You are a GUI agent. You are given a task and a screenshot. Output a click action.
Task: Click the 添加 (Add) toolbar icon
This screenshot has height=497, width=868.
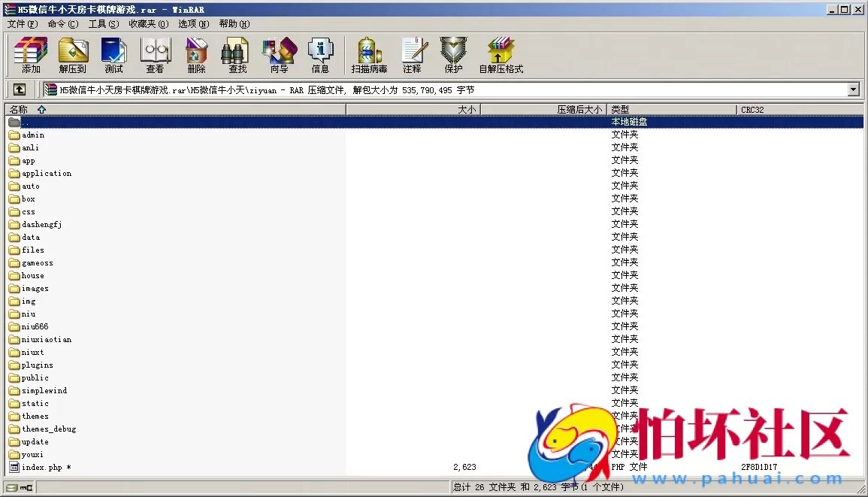coord(31,56)
